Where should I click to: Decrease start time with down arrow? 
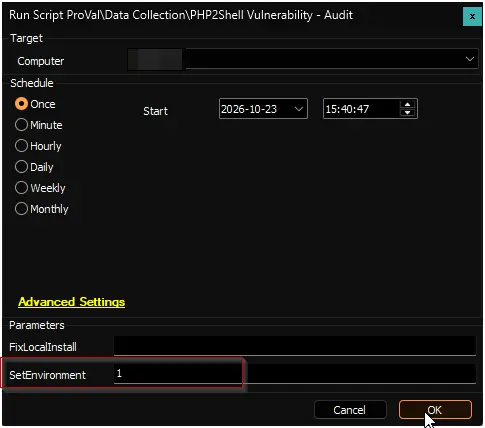tap(407, 113)
